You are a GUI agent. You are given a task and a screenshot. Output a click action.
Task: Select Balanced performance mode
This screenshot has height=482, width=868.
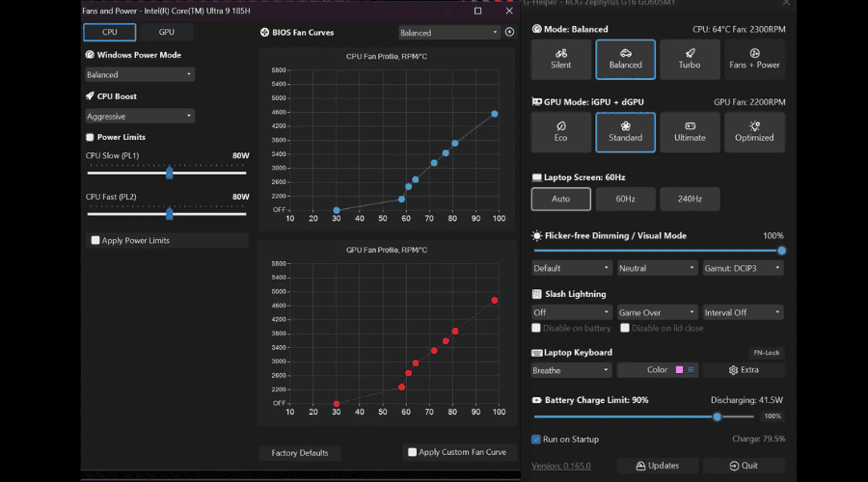coord(626,59)
